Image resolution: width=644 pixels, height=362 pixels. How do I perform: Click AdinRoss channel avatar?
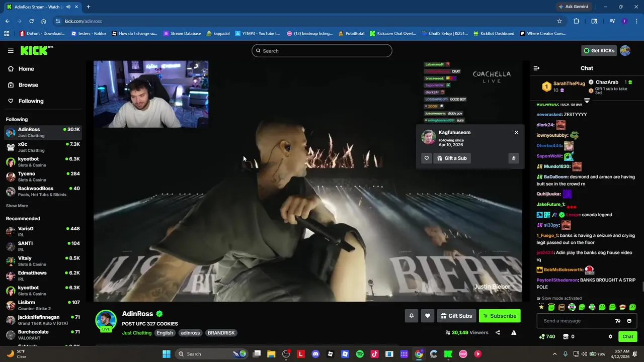click(106, 321)
